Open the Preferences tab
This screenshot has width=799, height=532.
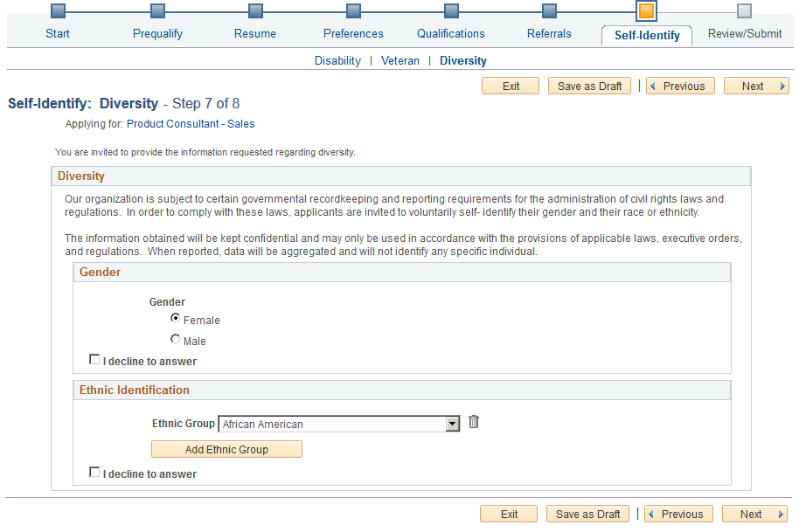coord(353,33)
